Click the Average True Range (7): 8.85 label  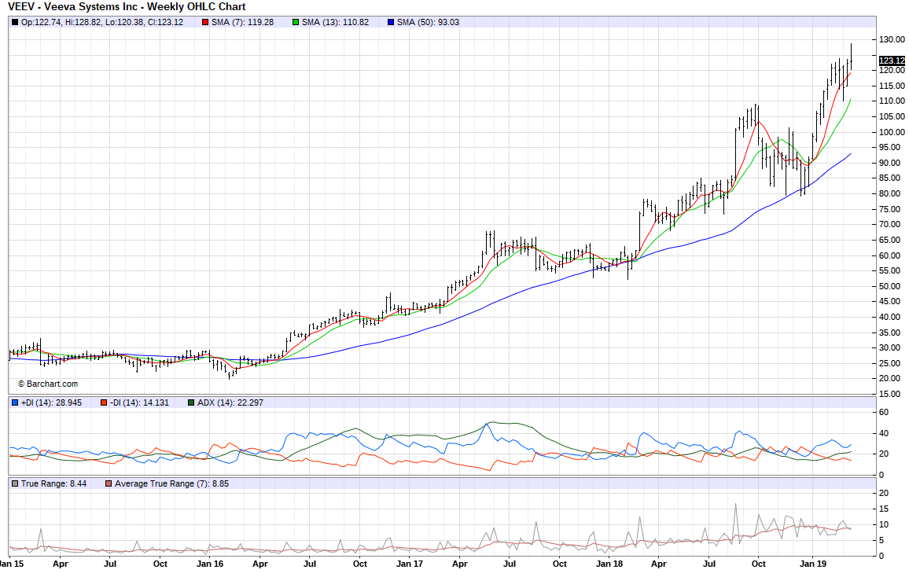(x=171, y=483)
